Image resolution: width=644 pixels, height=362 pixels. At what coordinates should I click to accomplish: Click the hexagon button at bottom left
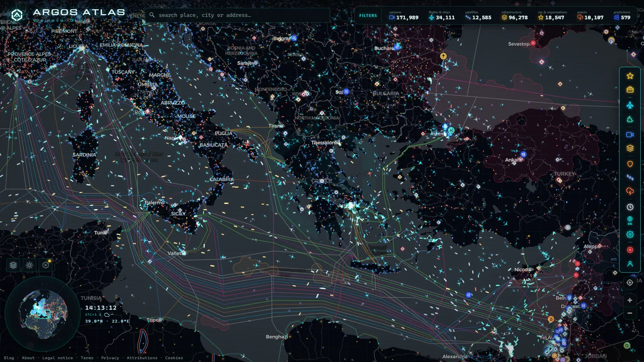click(45, 265)
